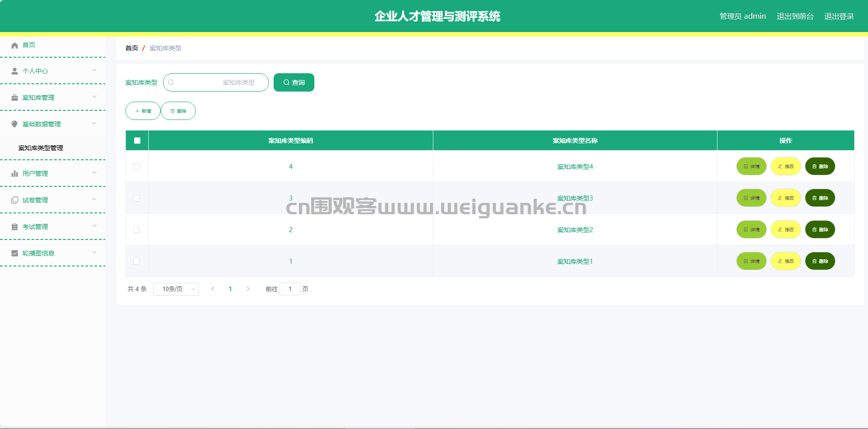Expand the 用户管理 menu chevron
The height and width of the screenshot is (429, 868).
tap(94, 173)
